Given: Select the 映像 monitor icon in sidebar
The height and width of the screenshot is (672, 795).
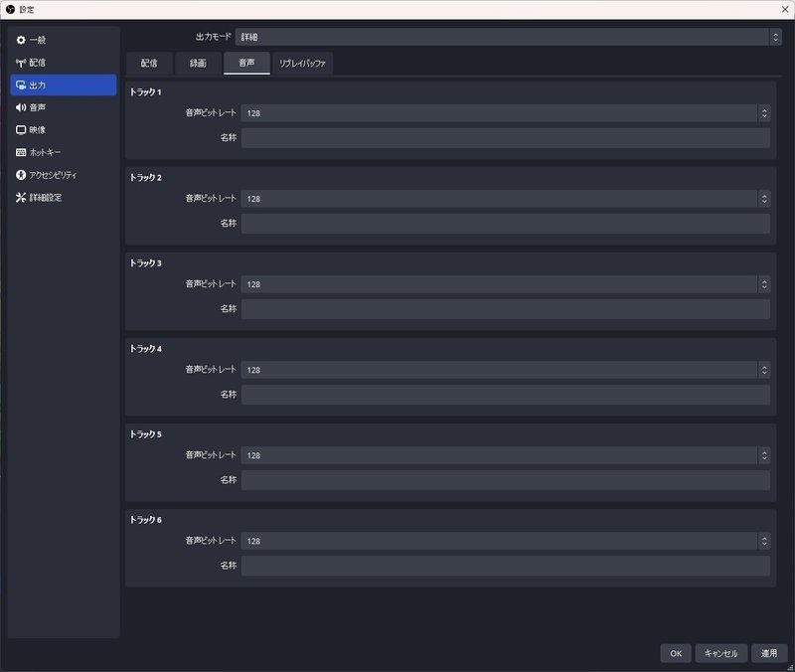Looking at the screenshot, I should click(21, 130).
